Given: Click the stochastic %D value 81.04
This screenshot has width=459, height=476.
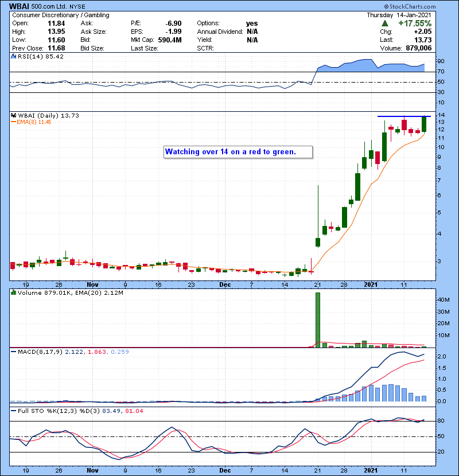Looking at the screenshot, I should (134, 411).
